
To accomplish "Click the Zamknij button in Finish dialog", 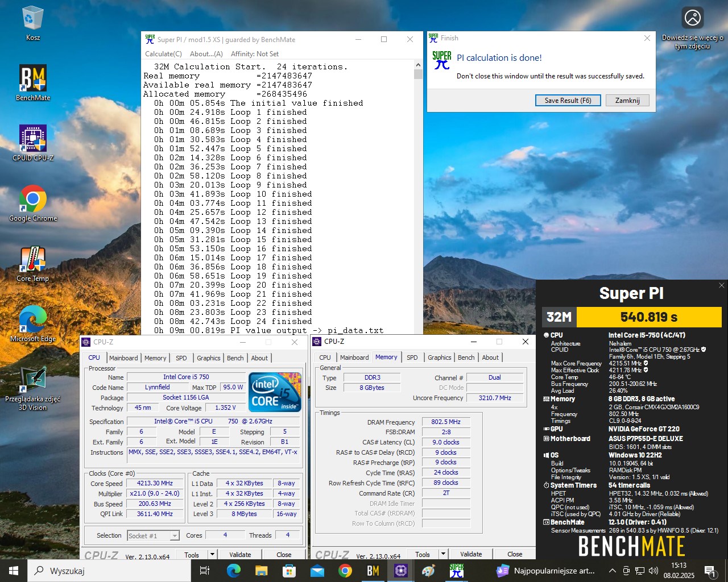I will tap(627, 100).
